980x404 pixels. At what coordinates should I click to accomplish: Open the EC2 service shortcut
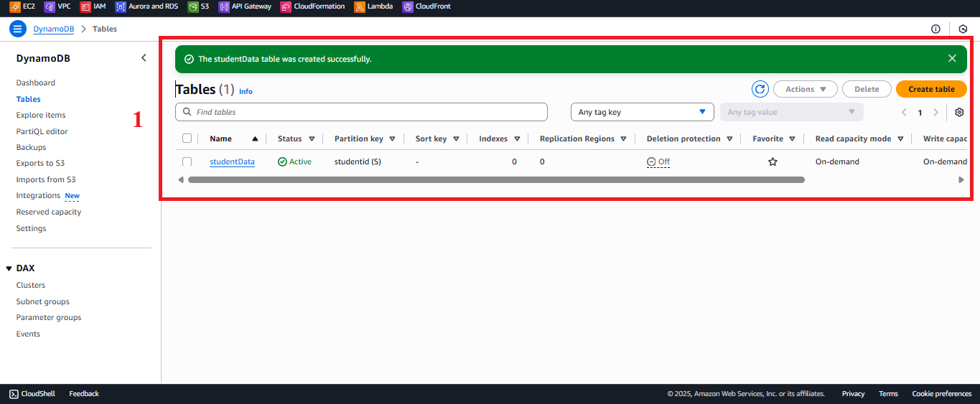tap(22, 6)
